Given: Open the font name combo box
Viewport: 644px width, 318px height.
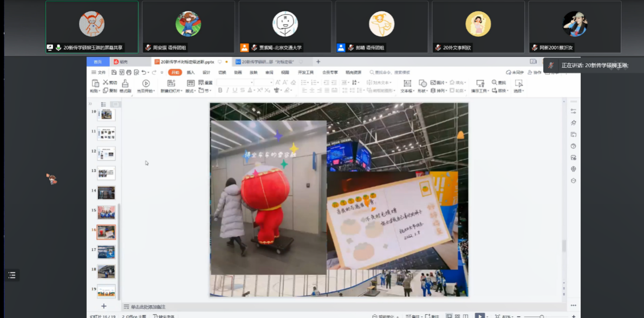Looking at the screenshot, I should point(235,82).
